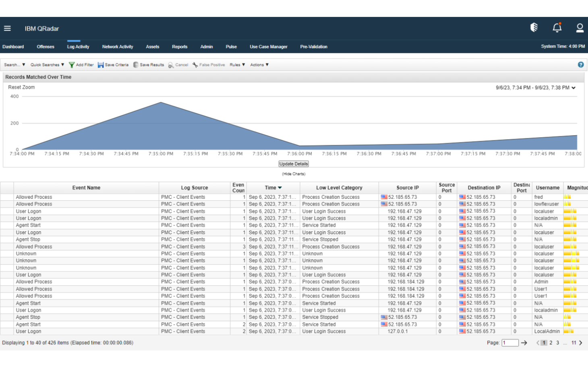The image size is (588, 367).
Task: Select the Add Filter funnel icon
Action: [71, 65]
